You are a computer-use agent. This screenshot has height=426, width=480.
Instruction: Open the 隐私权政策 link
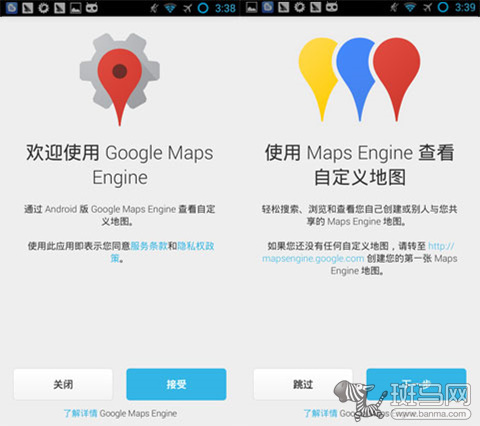pyautogui.click(x=162, y=252)
